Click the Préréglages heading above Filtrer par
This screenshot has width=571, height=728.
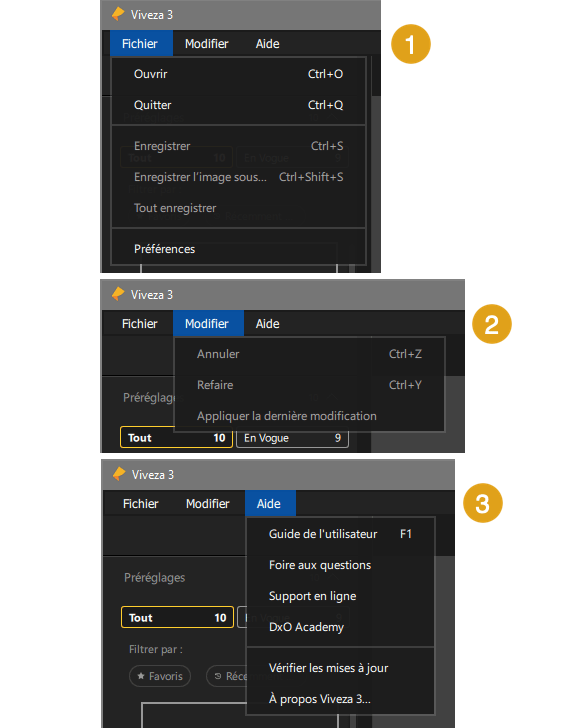(155, 578)
